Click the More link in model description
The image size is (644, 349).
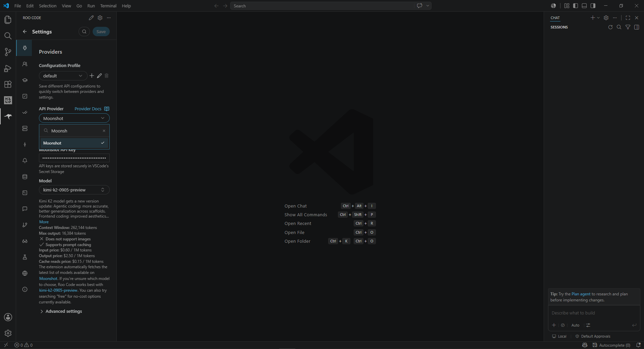(x=44, y=222)
